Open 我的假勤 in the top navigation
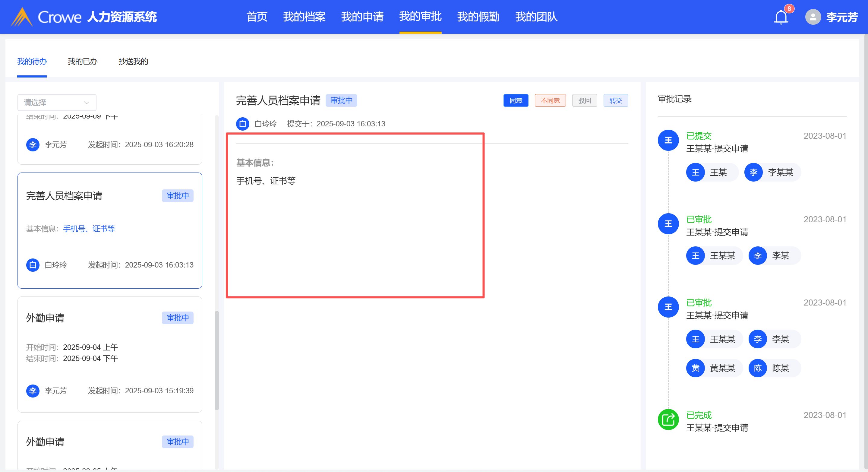The image size is (868, 472). click(x=478, y=17)
